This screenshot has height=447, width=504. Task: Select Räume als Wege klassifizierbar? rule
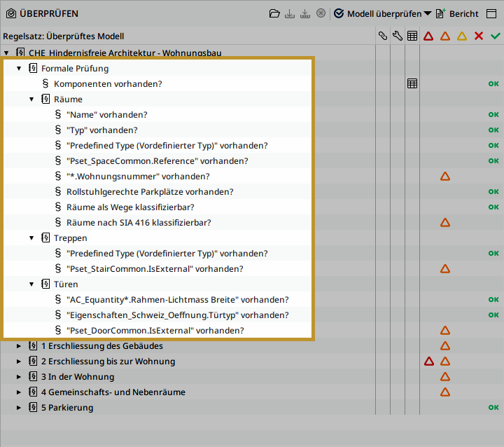[130, 207]
